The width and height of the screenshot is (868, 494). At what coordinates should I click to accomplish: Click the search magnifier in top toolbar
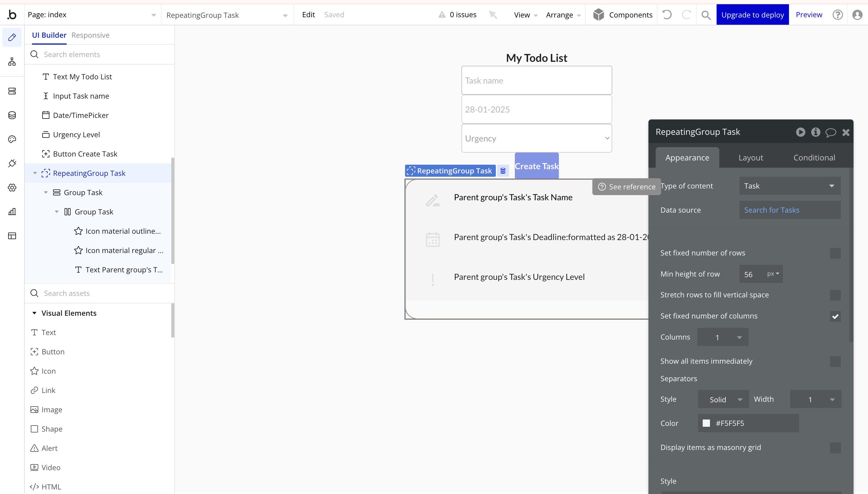(706, 15)
